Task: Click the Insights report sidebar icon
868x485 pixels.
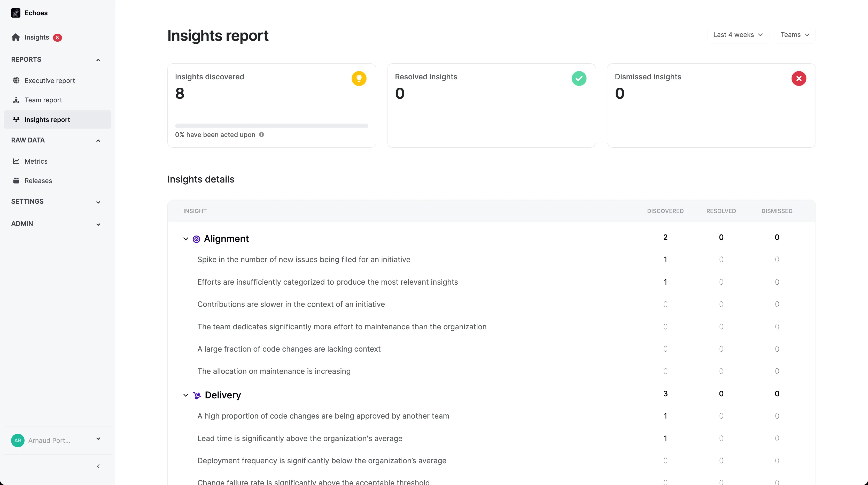Action: 16,119
